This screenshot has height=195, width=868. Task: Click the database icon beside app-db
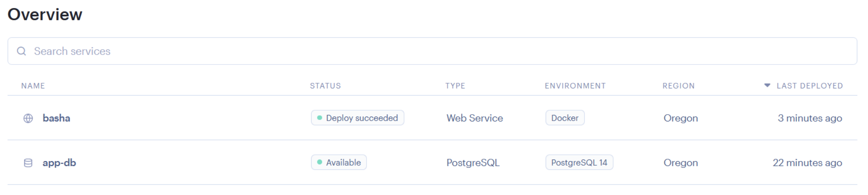(x=28, y=163)
